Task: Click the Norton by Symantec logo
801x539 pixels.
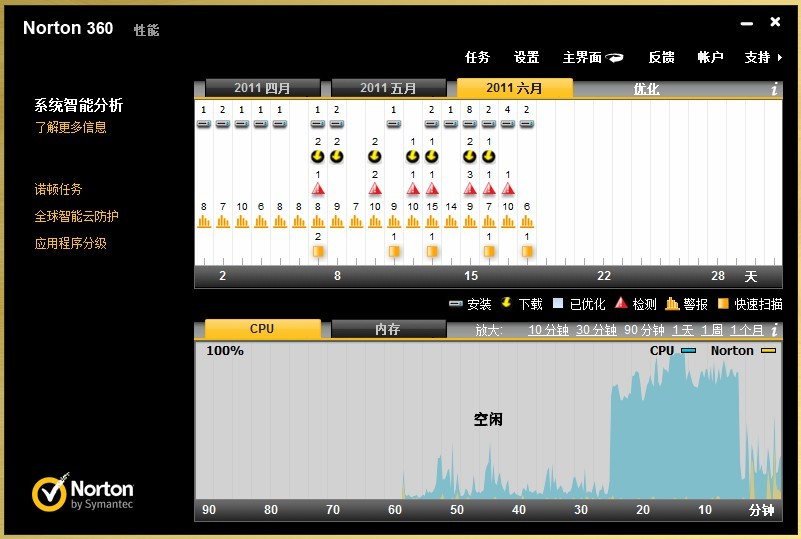Action: tap(82, 492)
